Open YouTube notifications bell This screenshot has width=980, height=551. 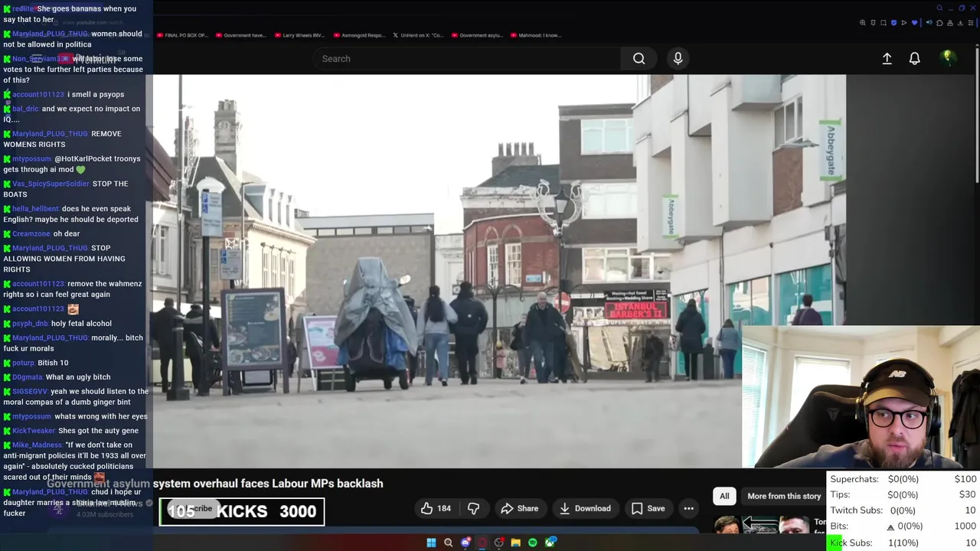click(x=914, y=58)
